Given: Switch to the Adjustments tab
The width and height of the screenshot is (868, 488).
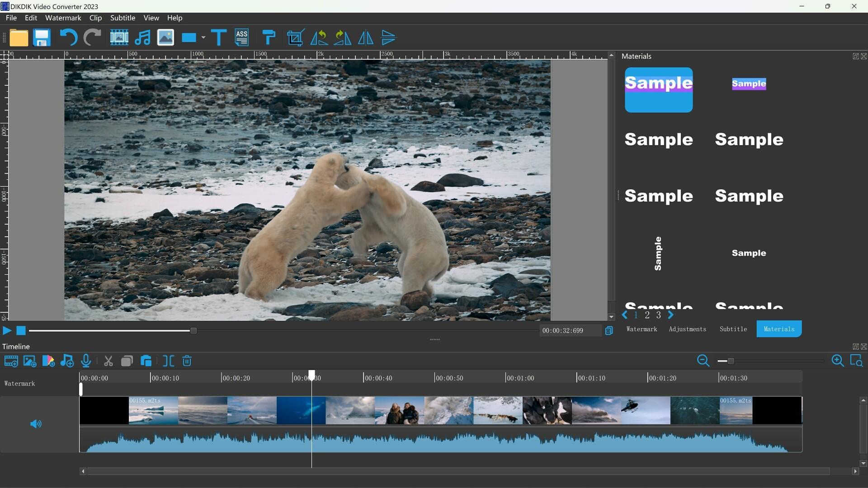Looking at the screenshot, I should pyautogui.click(x=687, y=329).
